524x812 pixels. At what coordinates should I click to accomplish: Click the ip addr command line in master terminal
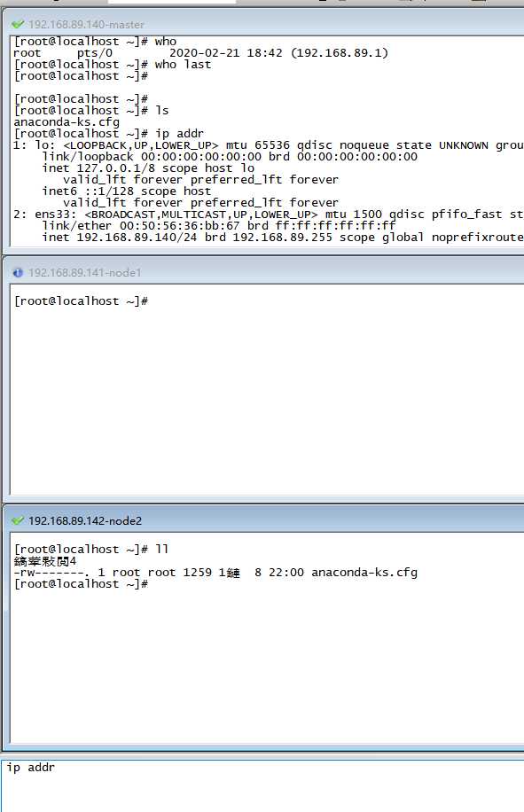(109, 133)
